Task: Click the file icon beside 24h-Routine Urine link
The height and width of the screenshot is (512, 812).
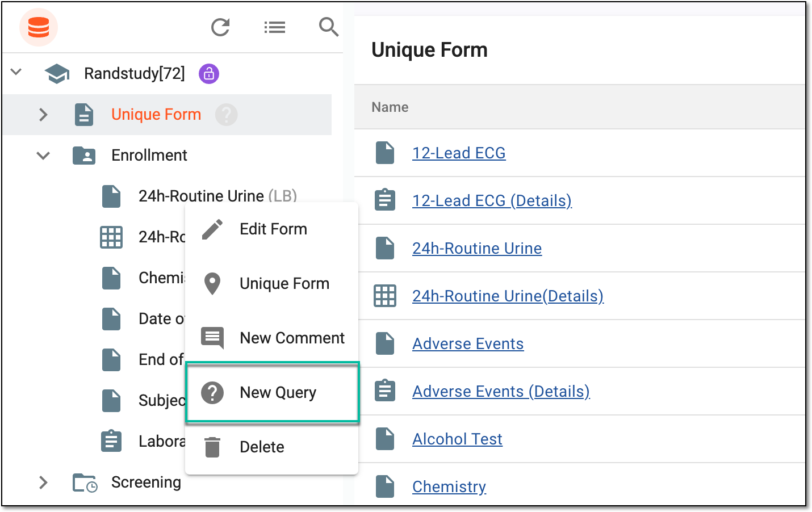Action: click(x=385, y=249)
